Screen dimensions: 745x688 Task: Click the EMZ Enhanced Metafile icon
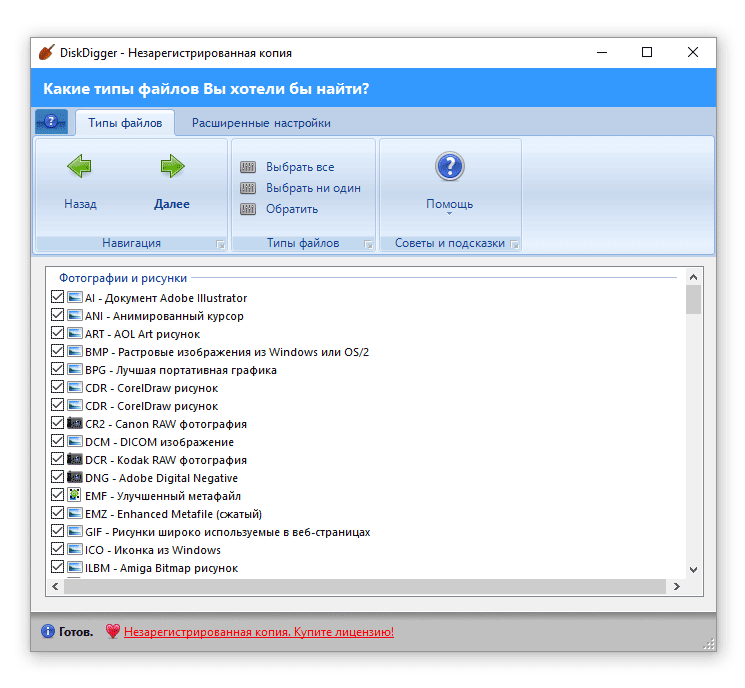point(75,514)
